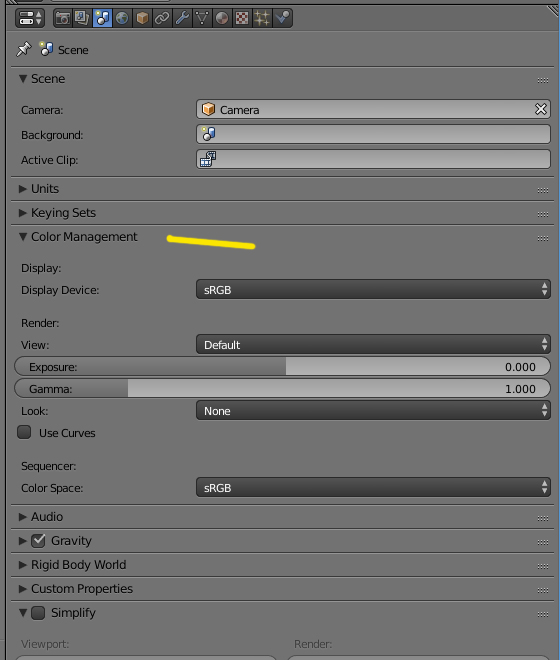Open the Display Device sRGB dropdown
The width and height of the screenshot is (560, 660).
tap(373, 289)
